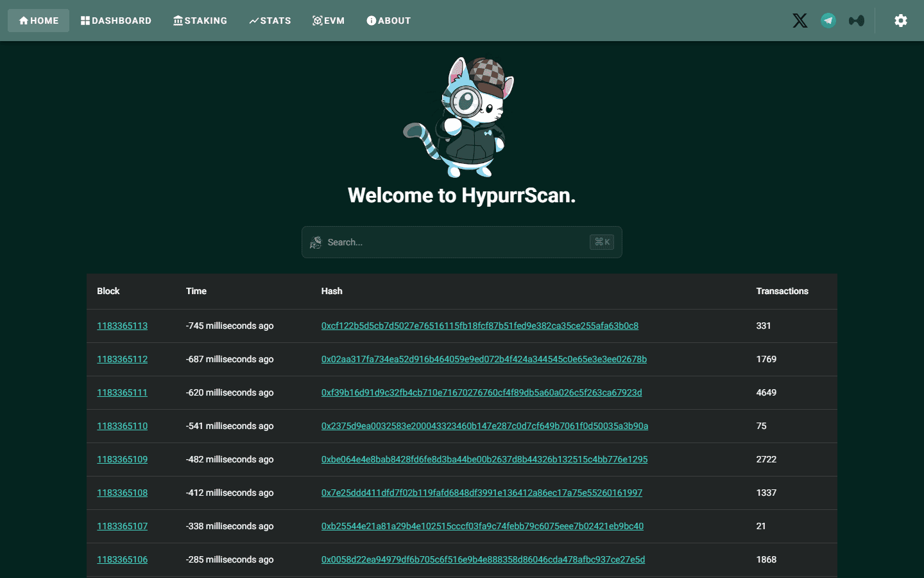
Task: Click the cat icon inside the search bar
Action: [x=316, y=242]
